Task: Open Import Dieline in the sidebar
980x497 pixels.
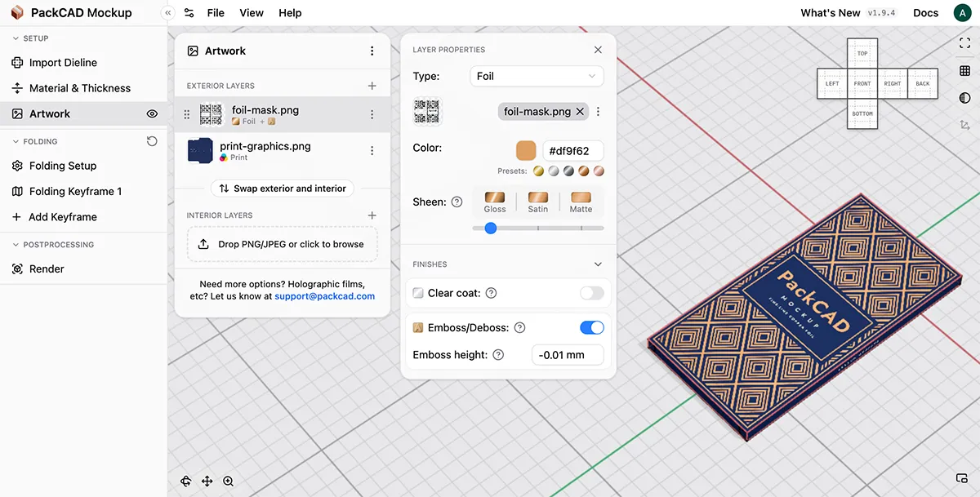Action: pos(63,62)
